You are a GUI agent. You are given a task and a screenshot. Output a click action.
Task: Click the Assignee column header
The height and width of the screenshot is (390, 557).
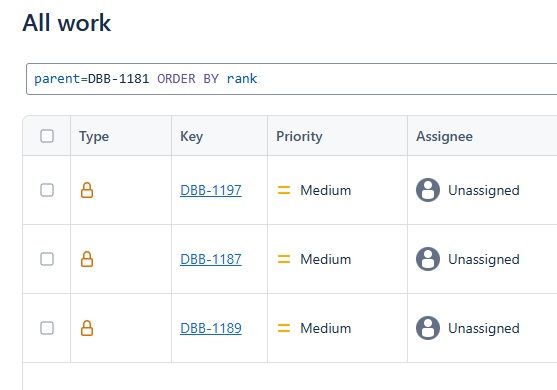[x=444, y=136]
